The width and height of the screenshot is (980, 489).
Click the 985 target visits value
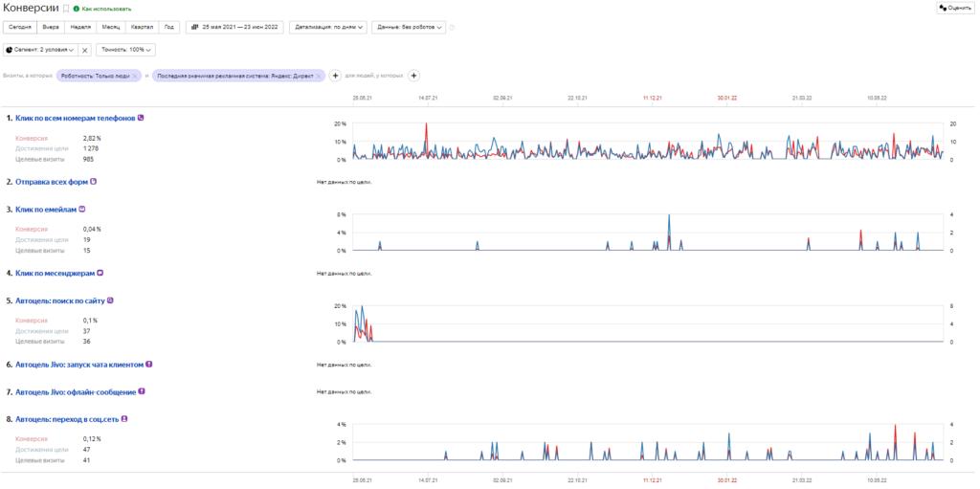coord(88,160)
